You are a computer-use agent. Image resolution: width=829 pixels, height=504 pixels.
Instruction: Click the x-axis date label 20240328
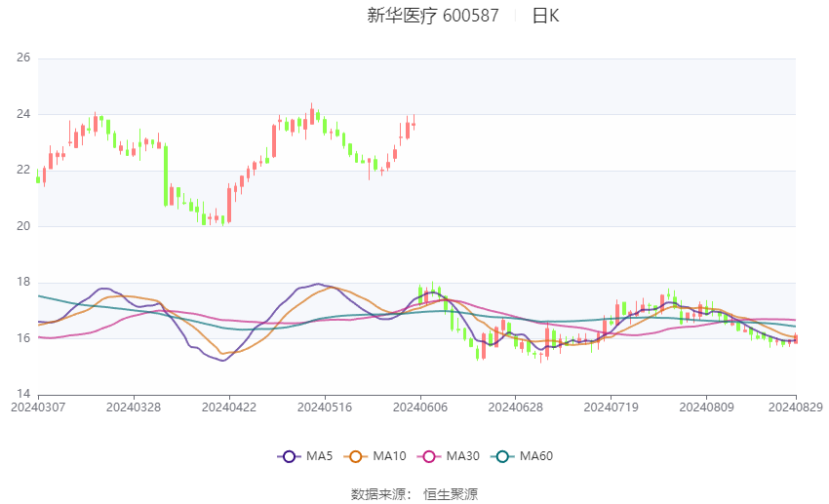click(x=134, y=407)
